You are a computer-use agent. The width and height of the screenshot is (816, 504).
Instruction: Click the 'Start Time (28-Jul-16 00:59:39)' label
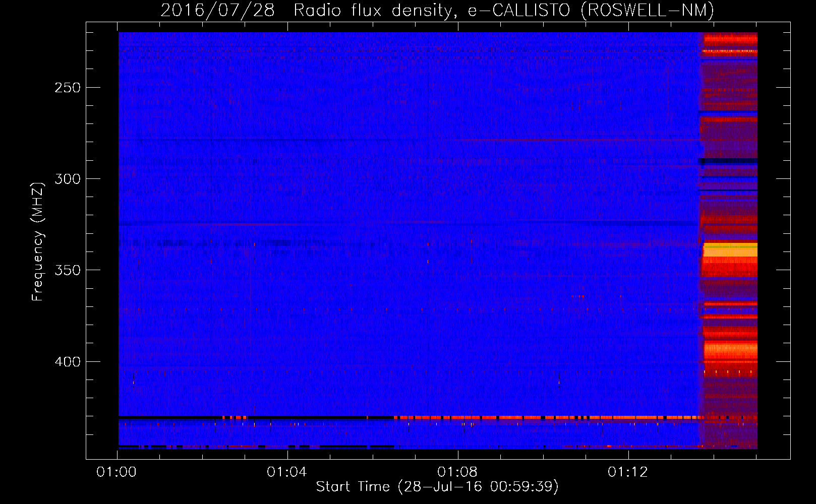(437, 487)
